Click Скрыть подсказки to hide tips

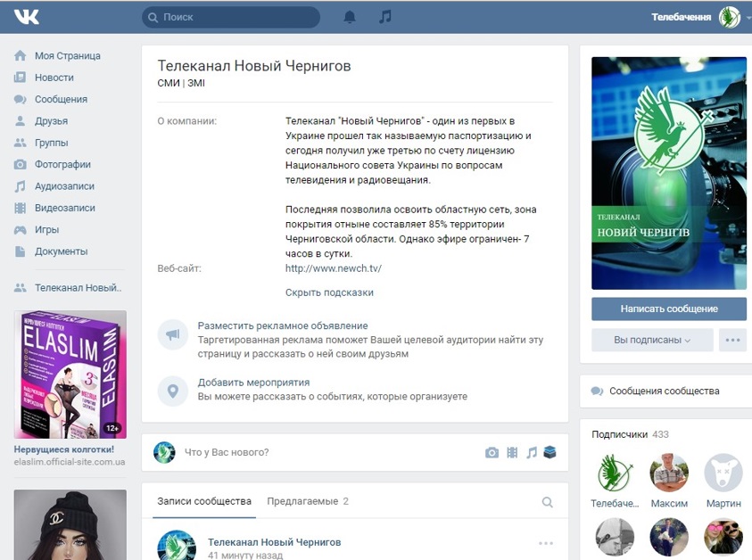(329, 292)
